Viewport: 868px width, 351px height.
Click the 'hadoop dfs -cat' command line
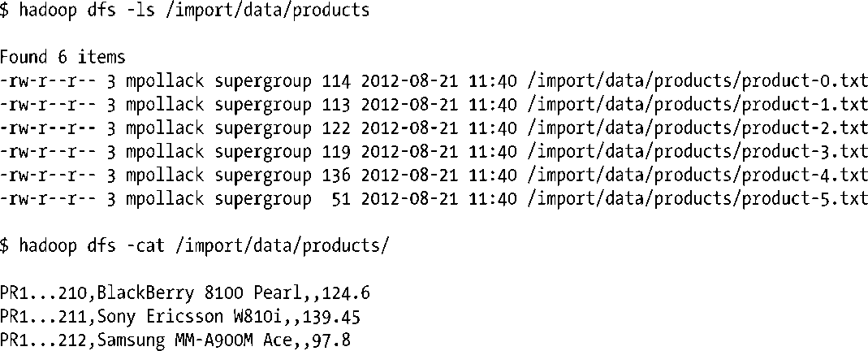point(195,246)
